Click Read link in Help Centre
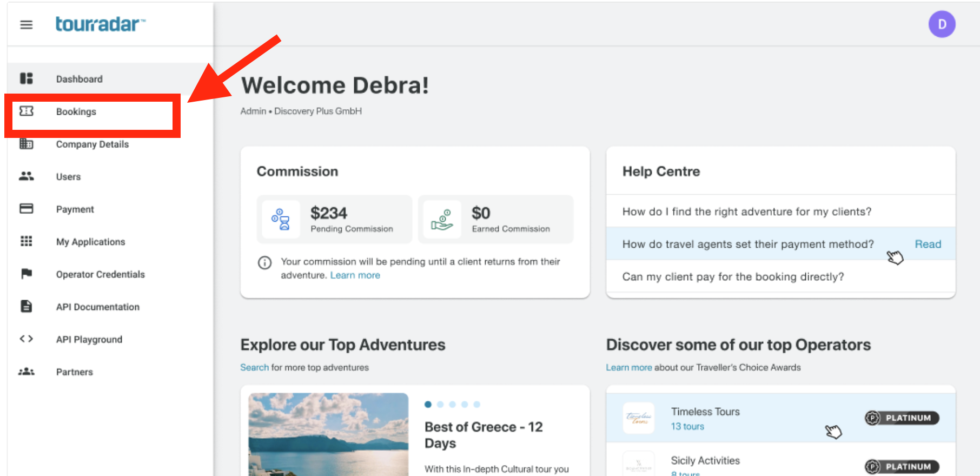 928,244
